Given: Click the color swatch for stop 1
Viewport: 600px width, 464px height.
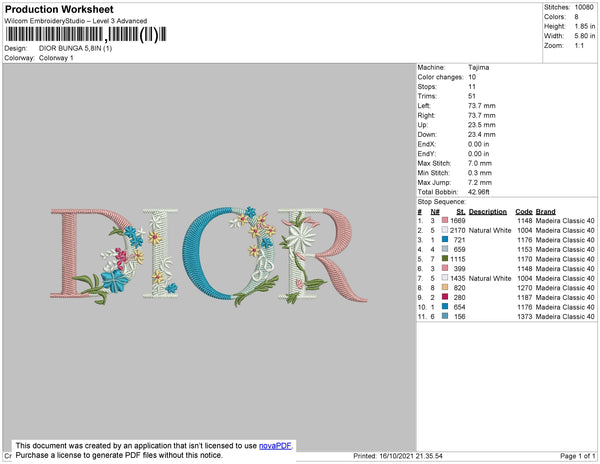Looking at the screenshot, I should [445, 221].
